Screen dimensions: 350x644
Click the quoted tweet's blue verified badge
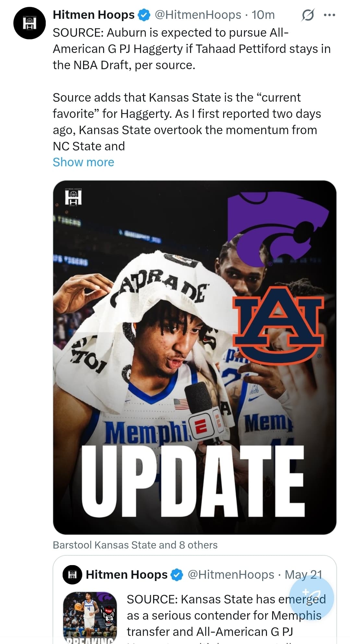pos(177,575)
